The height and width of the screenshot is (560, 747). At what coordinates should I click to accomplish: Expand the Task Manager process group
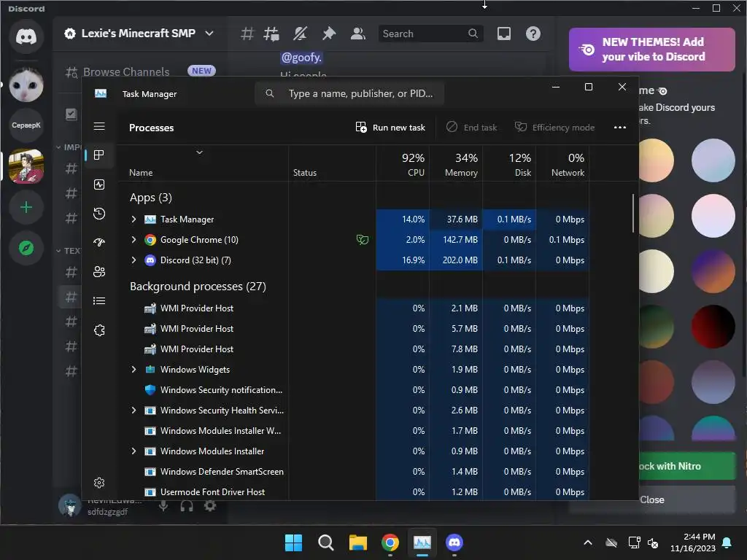(134, 219)
